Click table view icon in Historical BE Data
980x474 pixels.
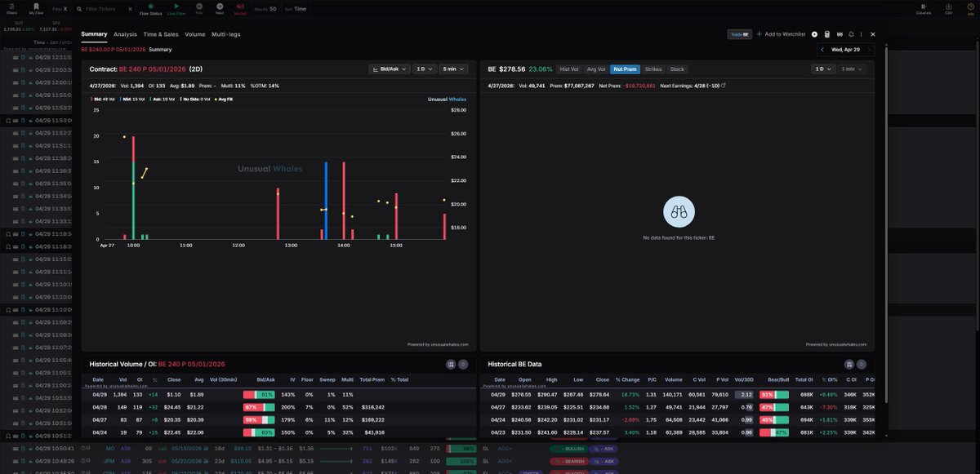click(x=849, y=364)
